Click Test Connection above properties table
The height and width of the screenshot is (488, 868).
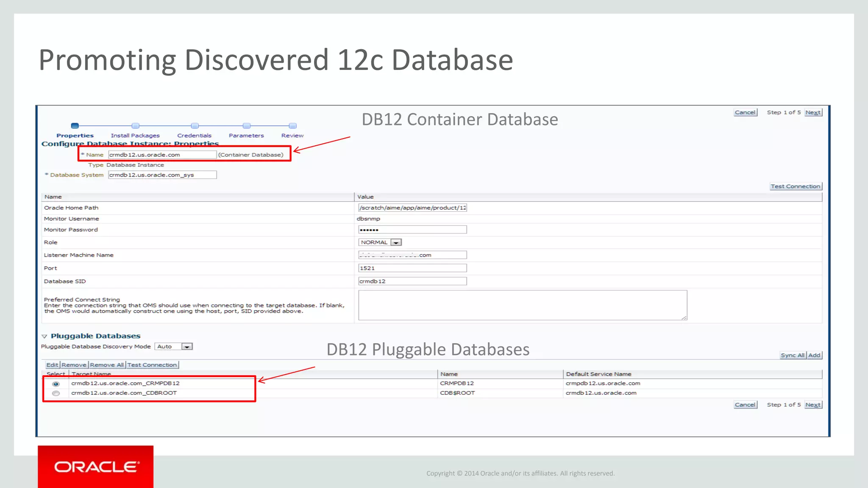(x=796, y=186)
